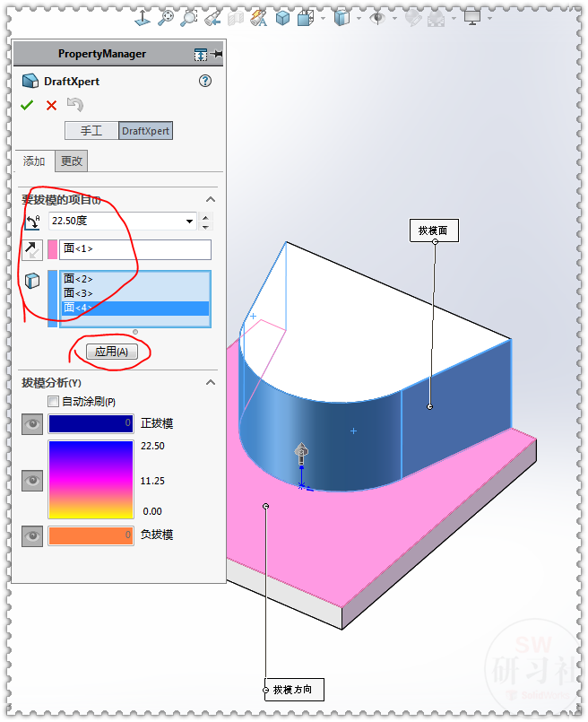Click the View Orientation axis icon
The width and height of the screenshot is (588, 722).
point(143,18)
